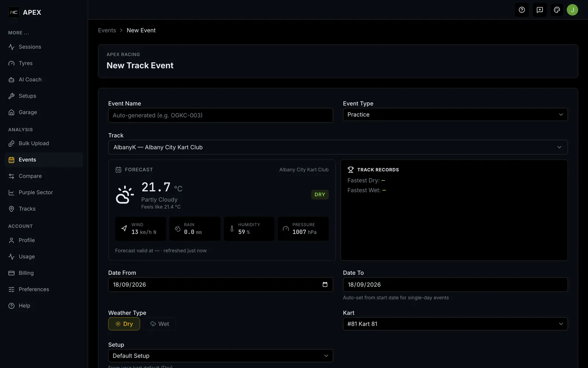Expand the Setup dropdown

220,356
